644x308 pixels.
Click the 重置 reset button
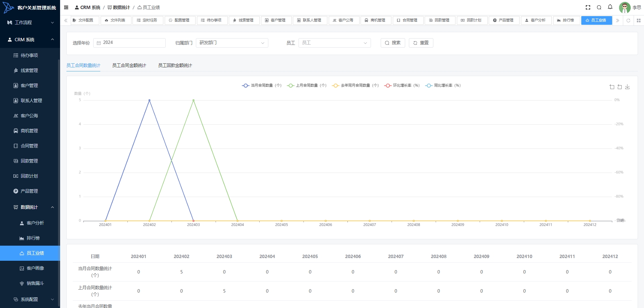421,43
